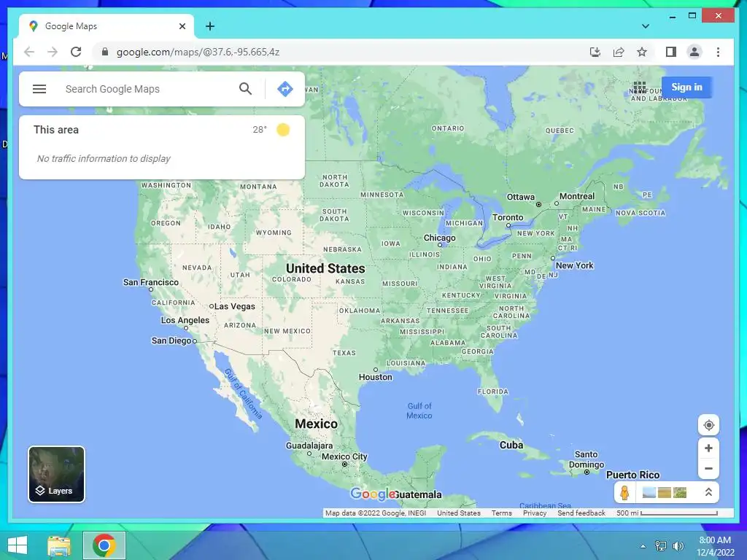
Task: Click the Map data ©2022 text
Action: pos(376,513)
